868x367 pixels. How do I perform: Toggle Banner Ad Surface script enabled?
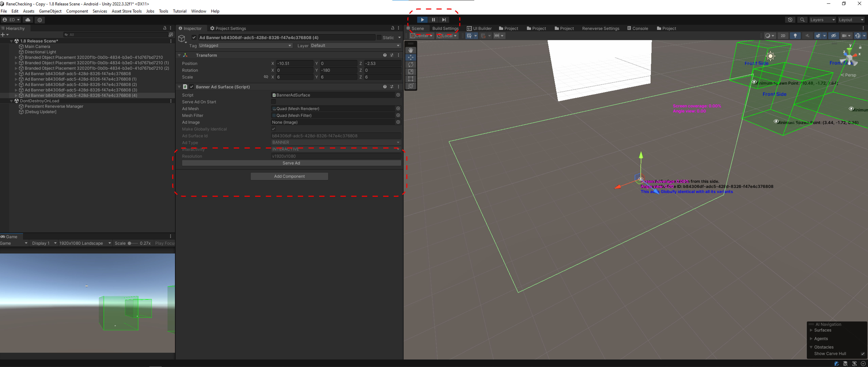click(x=191, y=87)
